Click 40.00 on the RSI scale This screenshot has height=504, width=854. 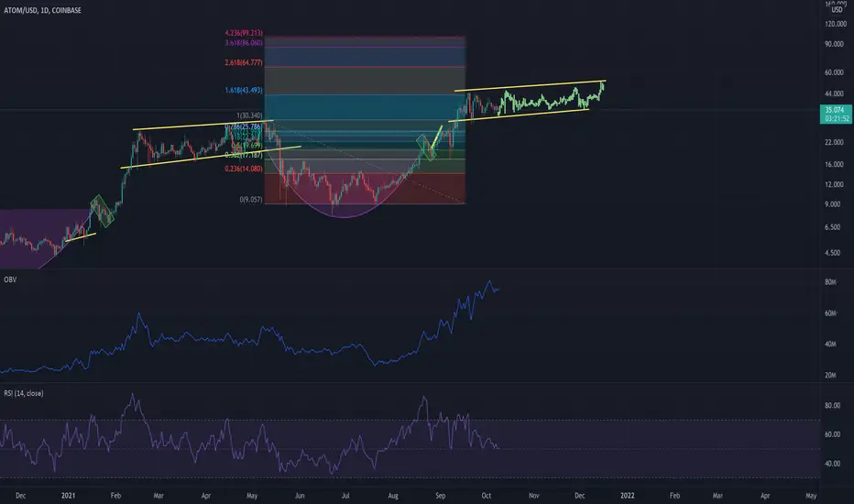[832, 464]
